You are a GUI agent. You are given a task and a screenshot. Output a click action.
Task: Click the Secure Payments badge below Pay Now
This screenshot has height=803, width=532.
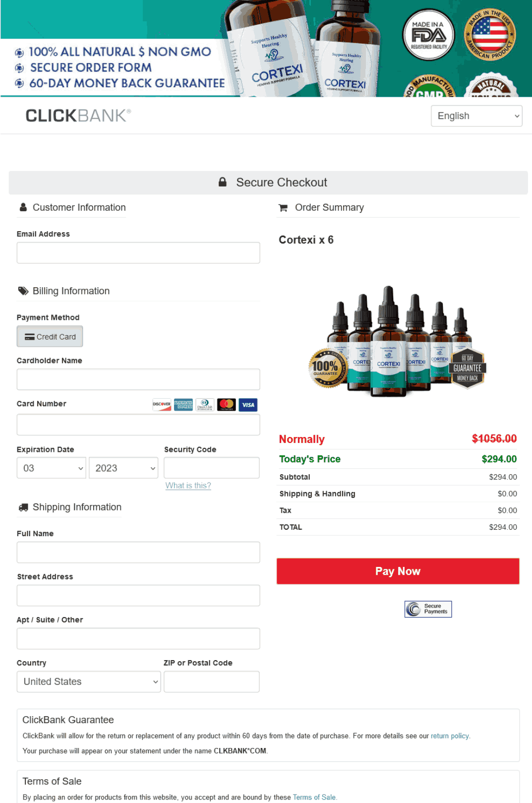427,609
